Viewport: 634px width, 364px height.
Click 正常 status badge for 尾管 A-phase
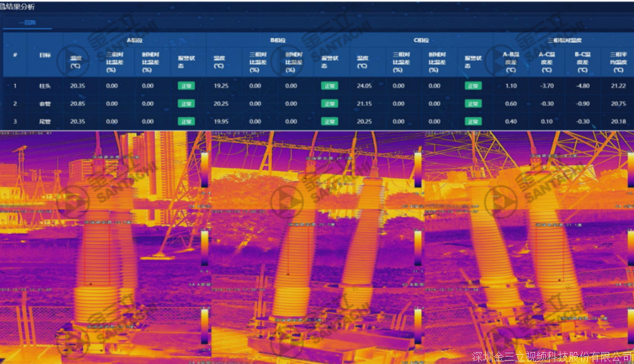pos(185,122)
